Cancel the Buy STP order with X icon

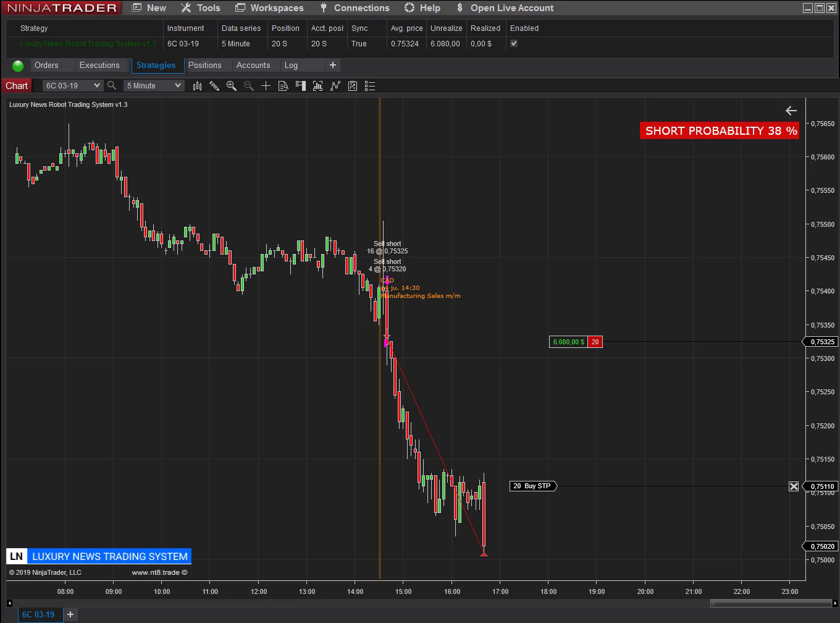(x=794, y=486)
